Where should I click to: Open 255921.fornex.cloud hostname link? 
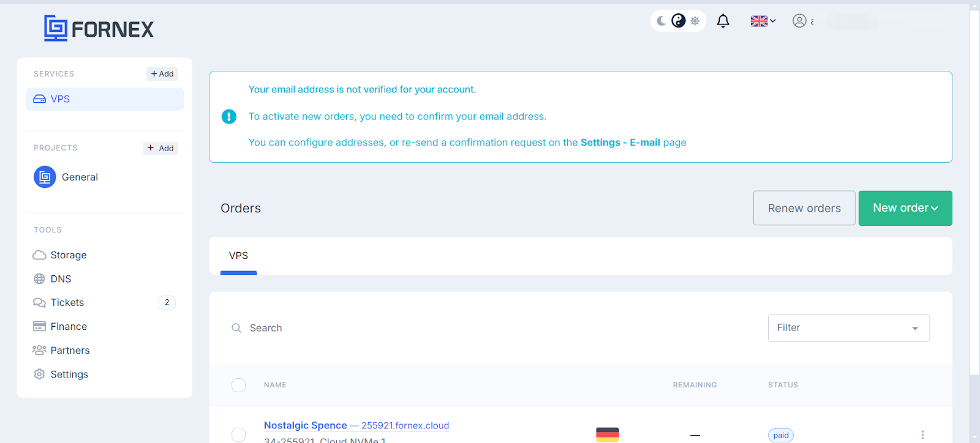point(405,425)
